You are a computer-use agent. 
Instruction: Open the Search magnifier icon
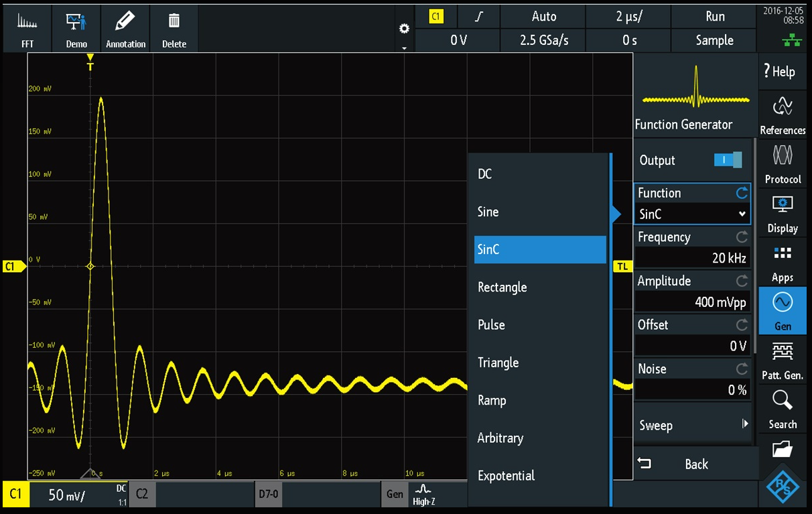tap(783, 409)
